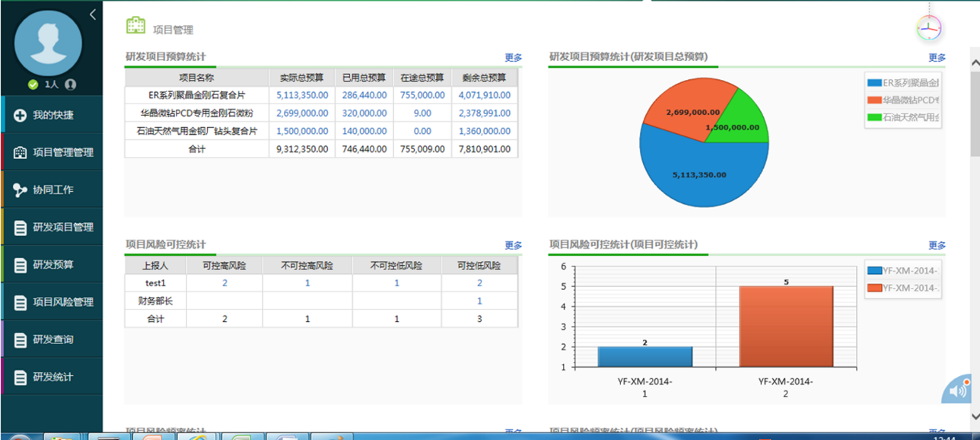This screenshot has width=980, height=440.
Task: Click 5,113,350.00 in the ER系列 row
Action: [x=302, y=95]
